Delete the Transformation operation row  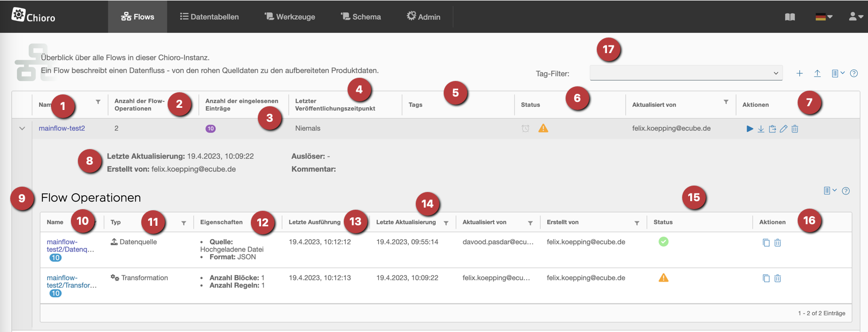coord(777,278)
